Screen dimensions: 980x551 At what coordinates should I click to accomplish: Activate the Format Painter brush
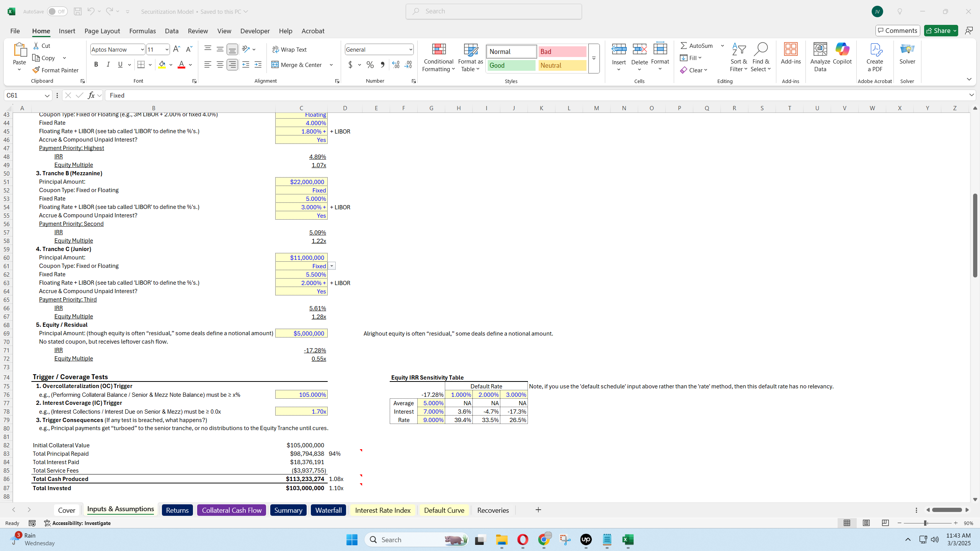[x=56, y=70]
